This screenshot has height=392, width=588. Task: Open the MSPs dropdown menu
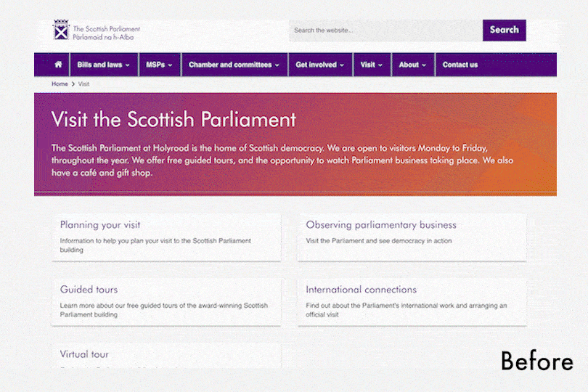click(x=159, y=65)
